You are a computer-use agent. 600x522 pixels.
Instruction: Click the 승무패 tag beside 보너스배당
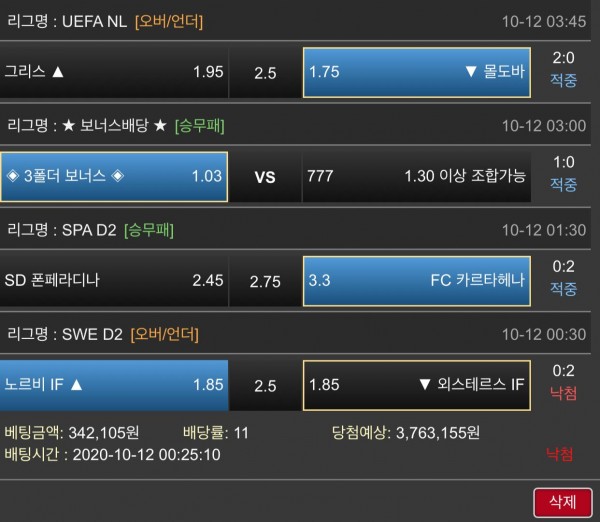[199, 125]
